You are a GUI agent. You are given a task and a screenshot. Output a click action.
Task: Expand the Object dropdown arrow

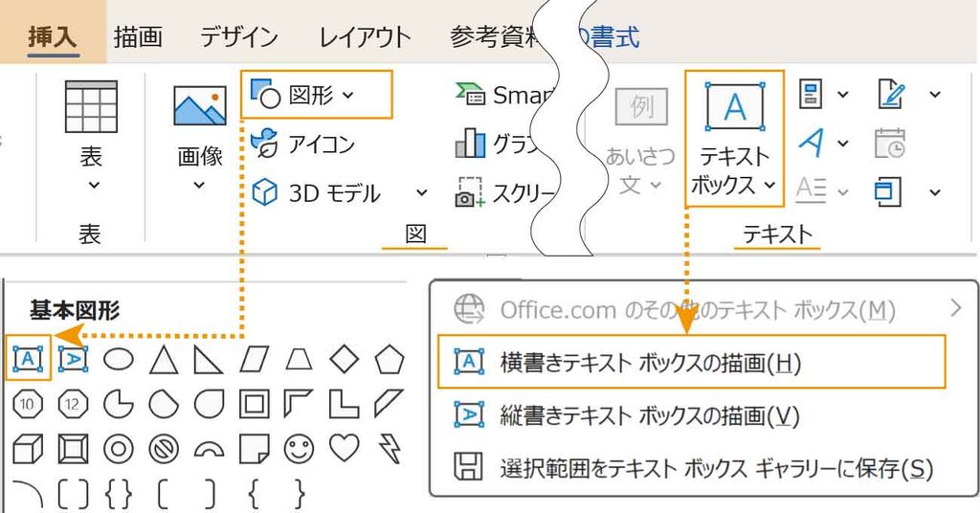tap(935, 191)
